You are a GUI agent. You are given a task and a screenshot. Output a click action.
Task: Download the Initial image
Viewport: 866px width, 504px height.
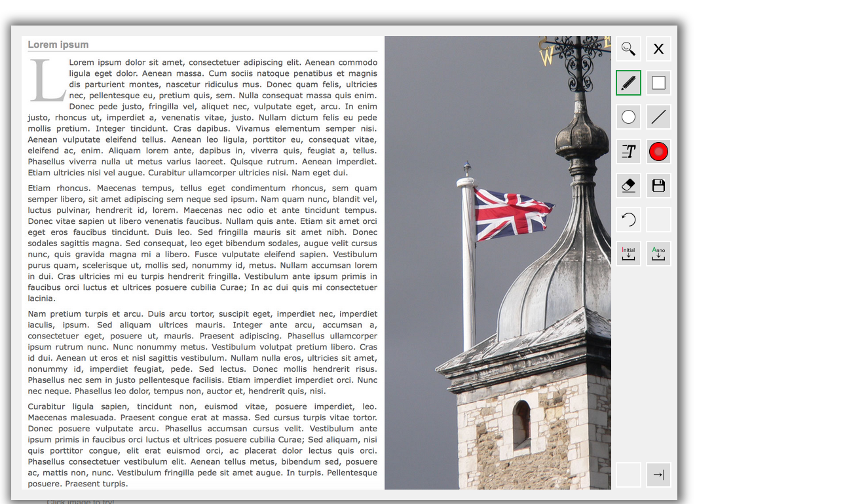point(628,253)
